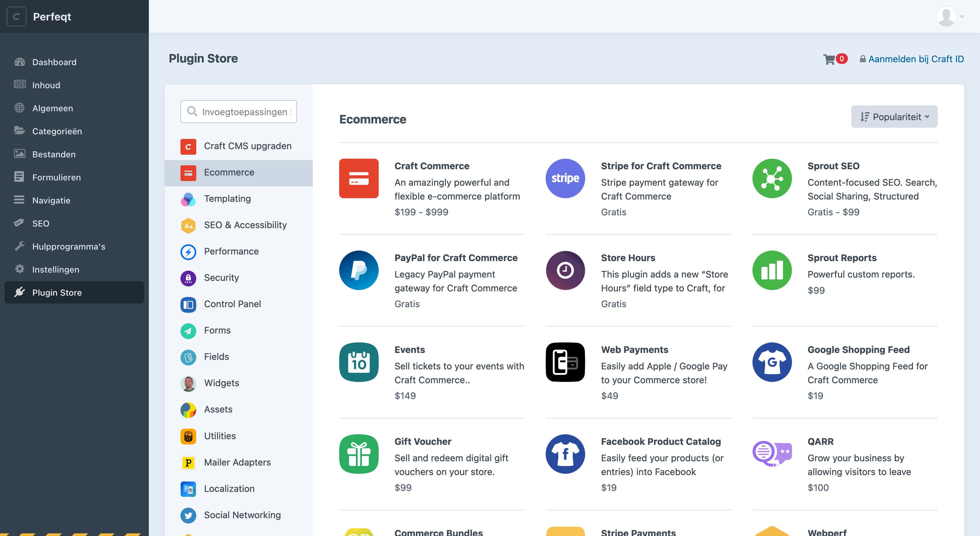Open Algemeen in the sidebar
Screen dimensions: 980x536
point(74,108)
